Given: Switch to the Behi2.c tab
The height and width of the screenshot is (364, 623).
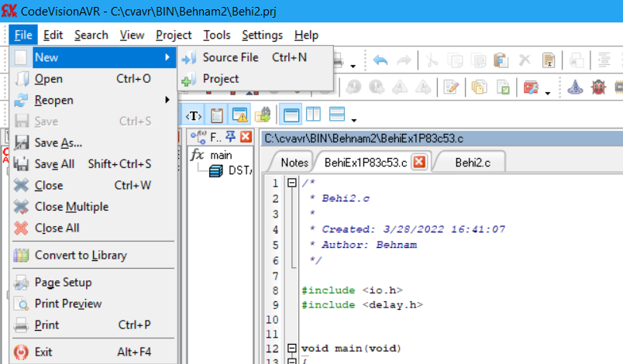Looking at the screenshot, I should [x=473, y=163].
